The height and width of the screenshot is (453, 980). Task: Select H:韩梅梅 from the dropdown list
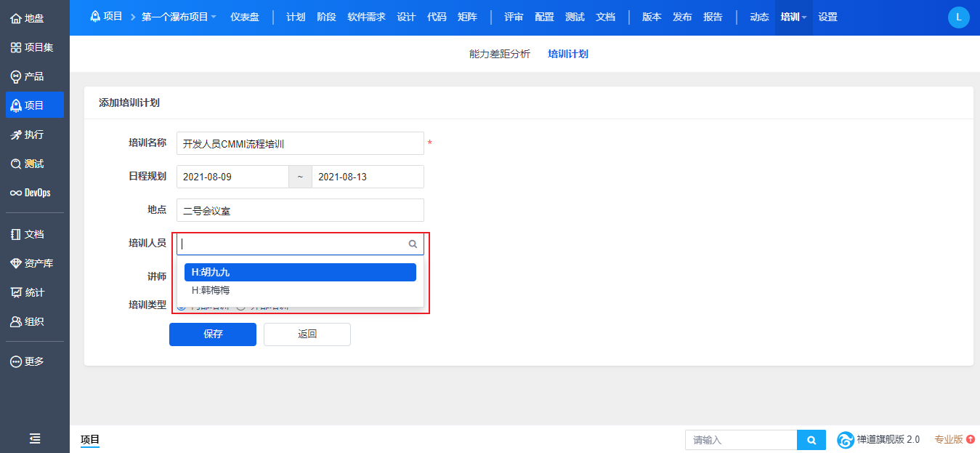[300, 290]
